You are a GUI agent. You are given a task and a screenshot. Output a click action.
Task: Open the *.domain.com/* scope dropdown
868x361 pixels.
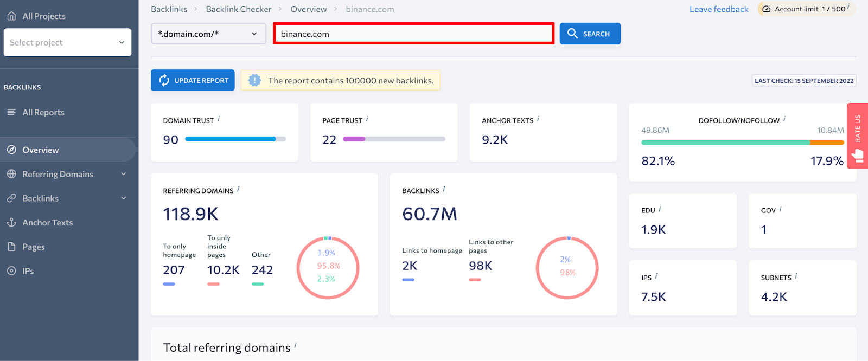click(x=208, y=34)
